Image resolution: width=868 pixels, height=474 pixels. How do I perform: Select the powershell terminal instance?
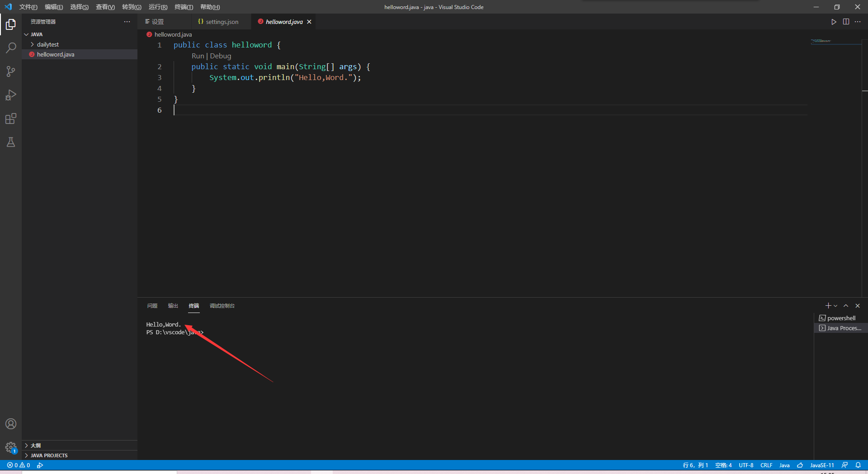[841, 318]
